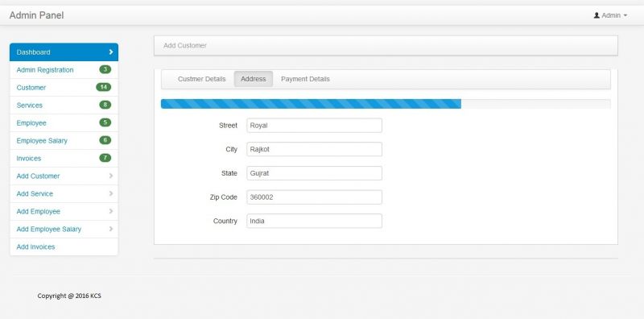Click the chevron beside Add Employee Salary

111,229
